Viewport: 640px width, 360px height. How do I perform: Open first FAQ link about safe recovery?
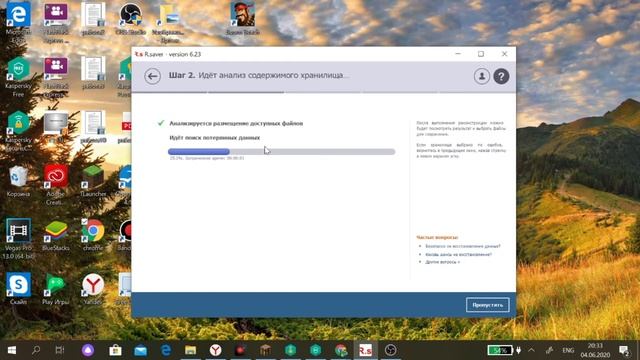click(462, 246)
